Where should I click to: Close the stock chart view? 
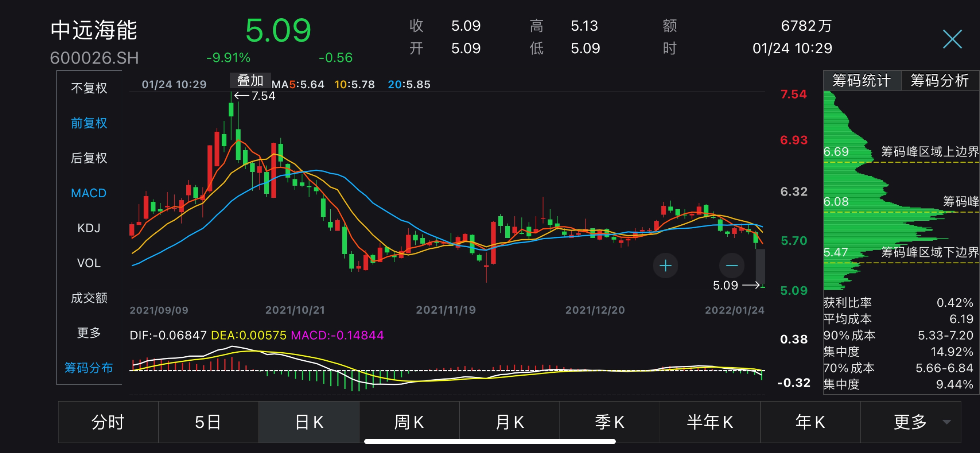point(952,39)
